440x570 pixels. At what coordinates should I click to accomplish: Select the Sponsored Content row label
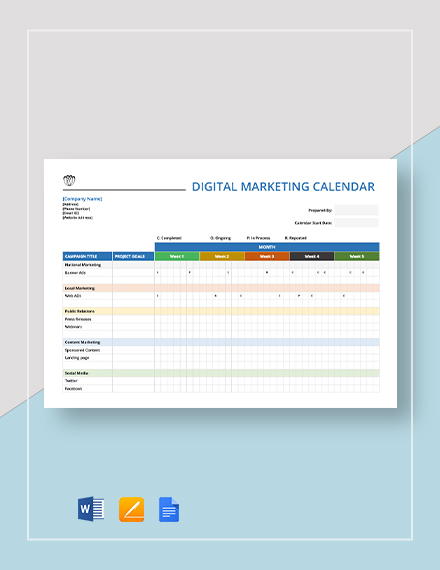pyautogui.click(x=83, y=350)
